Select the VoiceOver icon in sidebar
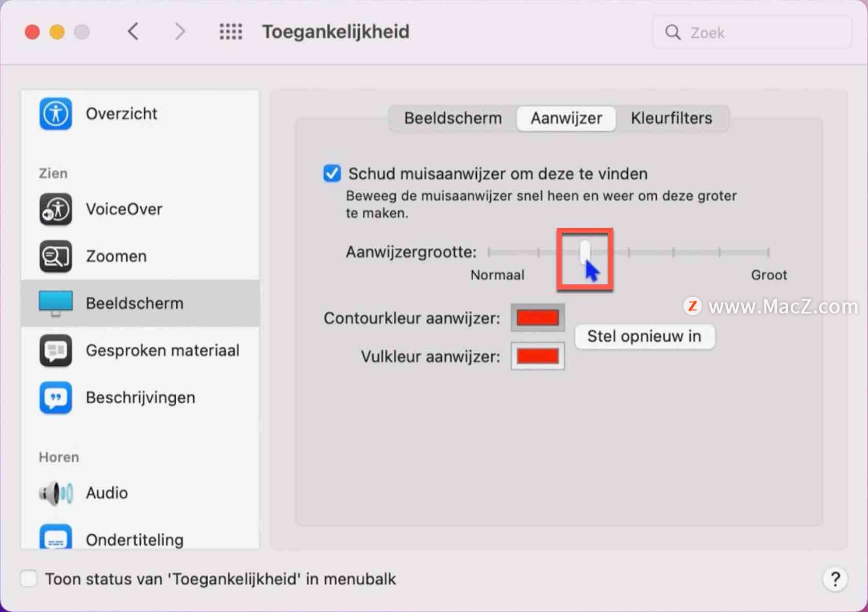The image size is (868, 612). [x=56, y=209]
